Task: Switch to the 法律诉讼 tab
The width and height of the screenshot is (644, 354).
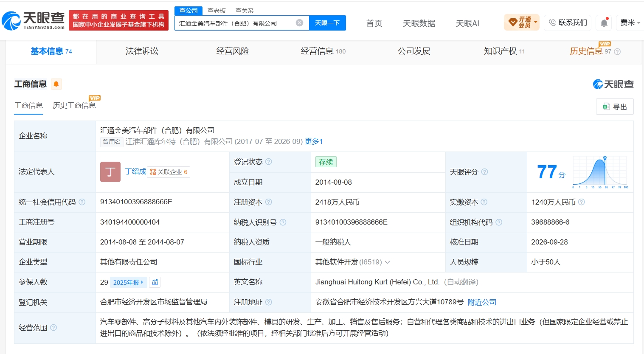Action: (x=142, y=51)
